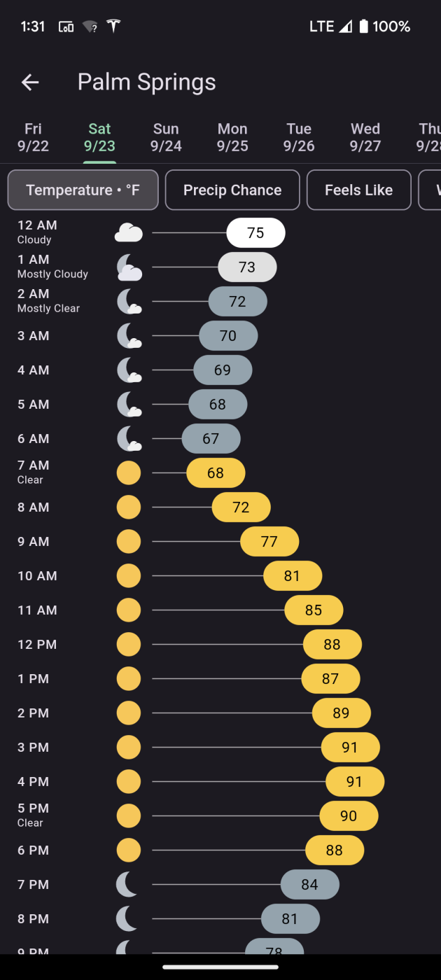441x980 pixels.
Task: Tap the mostly cloudy moon icon at 1 AM
Action: [129, 267]
